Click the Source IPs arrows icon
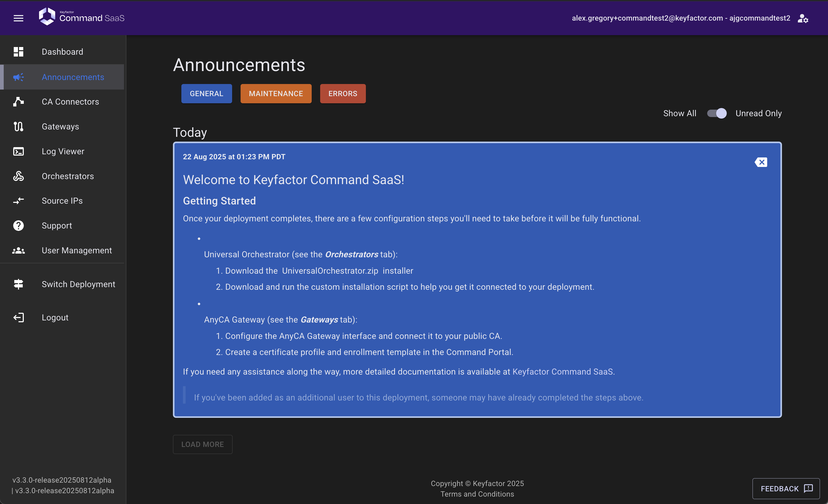This screenshot has width=828, height=504. [19, 201]
